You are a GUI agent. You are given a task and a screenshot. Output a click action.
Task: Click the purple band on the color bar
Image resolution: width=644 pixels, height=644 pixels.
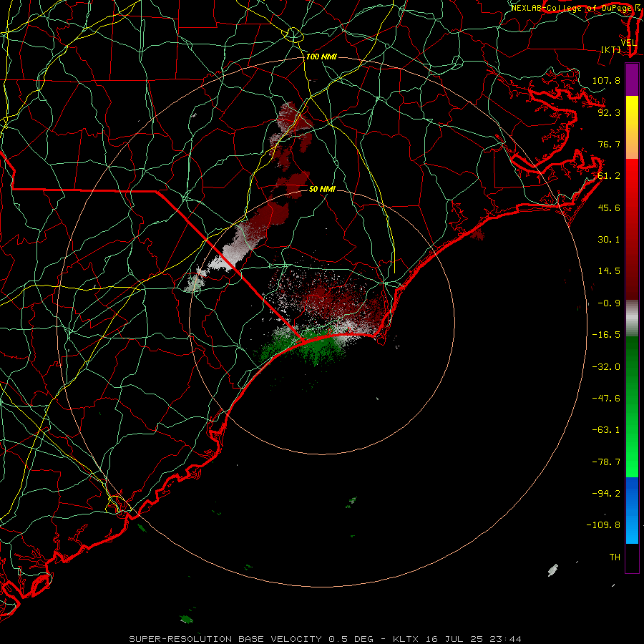[632, 79]
